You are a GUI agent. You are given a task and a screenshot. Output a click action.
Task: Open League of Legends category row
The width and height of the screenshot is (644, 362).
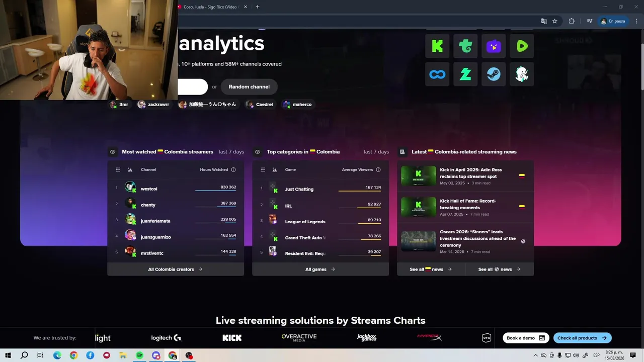tap(320, 221)
